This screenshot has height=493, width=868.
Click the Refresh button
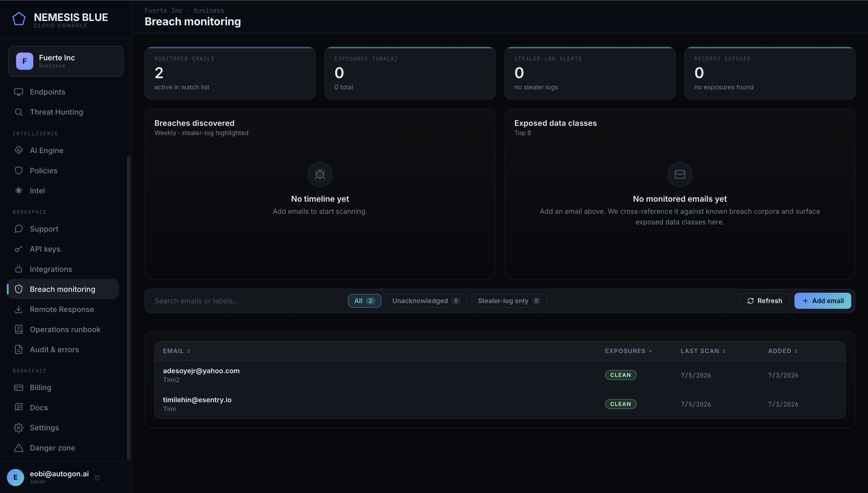pyautogui.click(x=764, y=301)
